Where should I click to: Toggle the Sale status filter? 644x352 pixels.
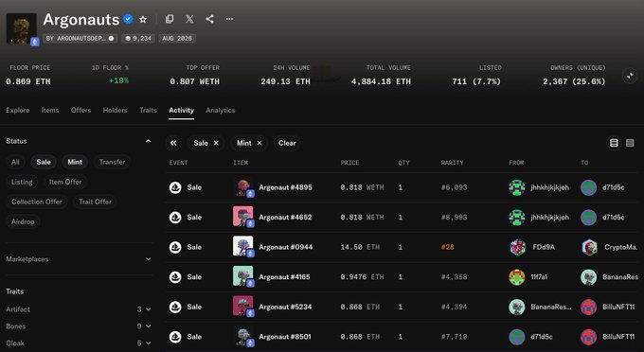tap(44, 162)
